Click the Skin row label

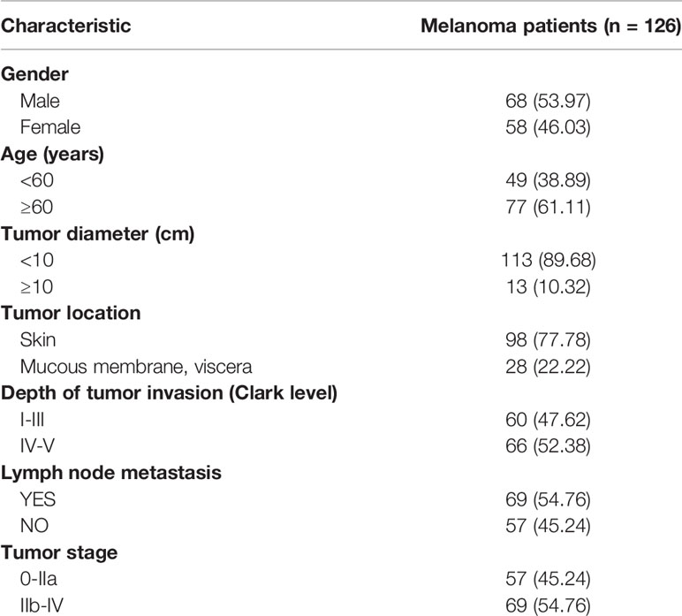pos(38,339)
